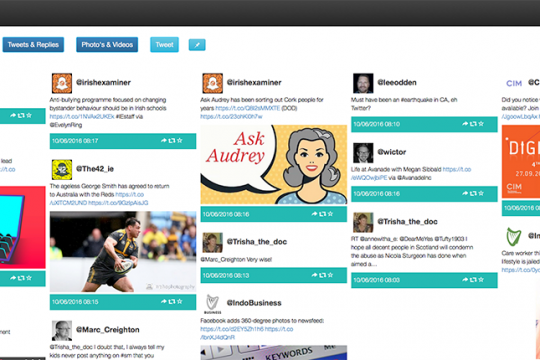The height and width of the screenshot is (360, 540).
Task: Click Marc_Creighton's avatar photo
Action: [x=62, y=330]
